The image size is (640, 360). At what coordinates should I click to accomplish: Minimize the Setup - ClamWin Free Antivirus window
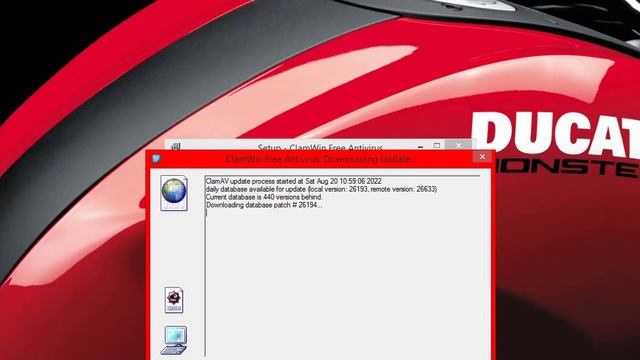pyautogui.click(x=420, y=147)
